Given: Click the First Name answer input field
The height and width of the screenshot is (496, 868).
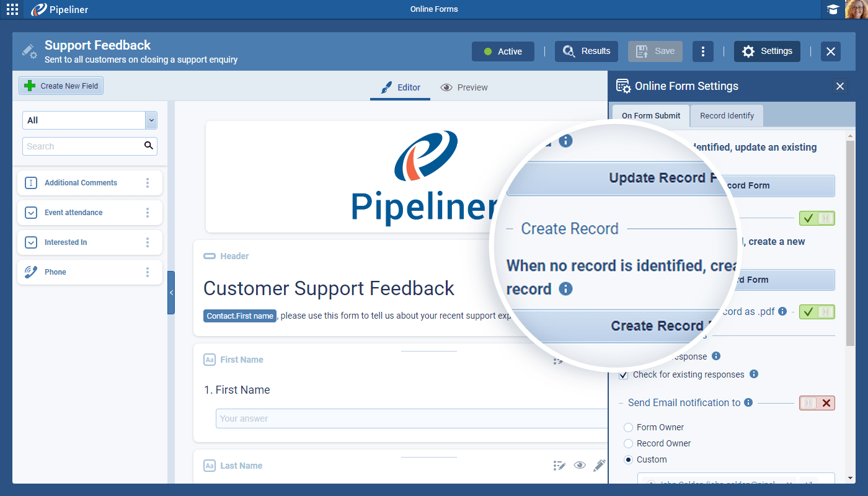Looking at the screenshot, I should coord(409,418).
